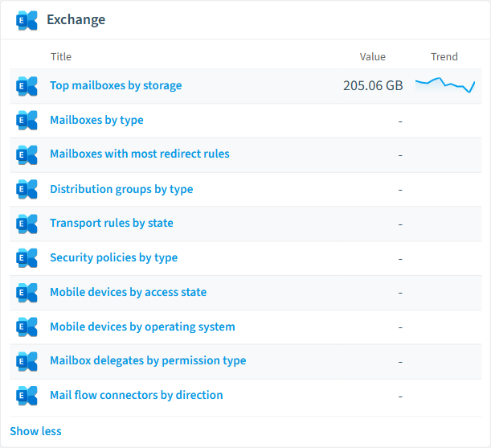The height and width of the screenshot is (448, 491).
Task: Click the Exchange logo in the panel header
Action: click(x=27, y=20)
